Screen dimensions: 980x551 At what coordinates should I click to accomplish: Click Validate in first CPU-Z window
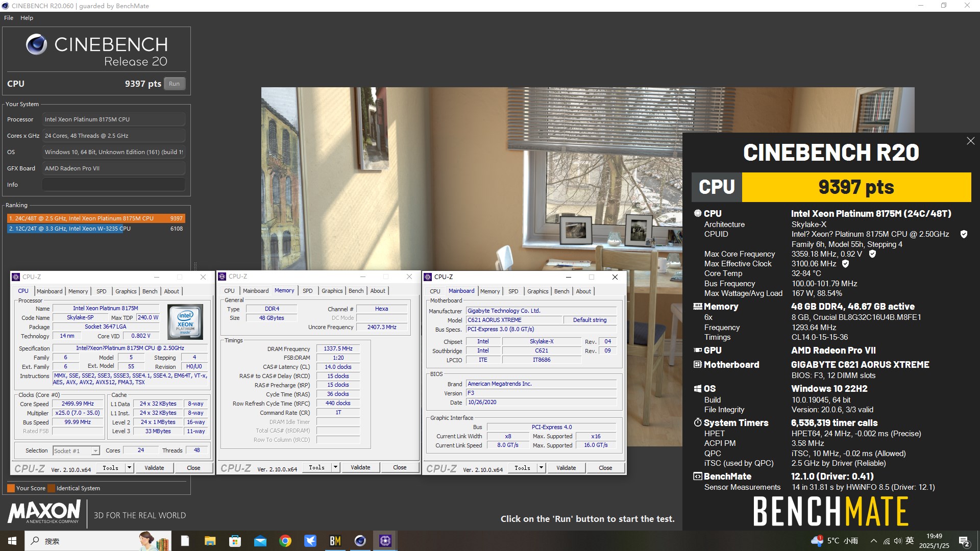(154, 467)
